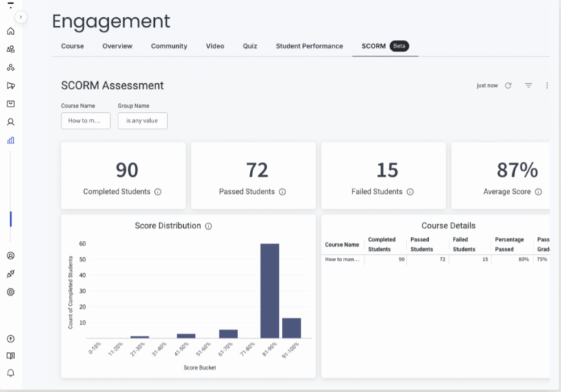Click the Course Name column header
561x392 pixels.
[342, 245]
